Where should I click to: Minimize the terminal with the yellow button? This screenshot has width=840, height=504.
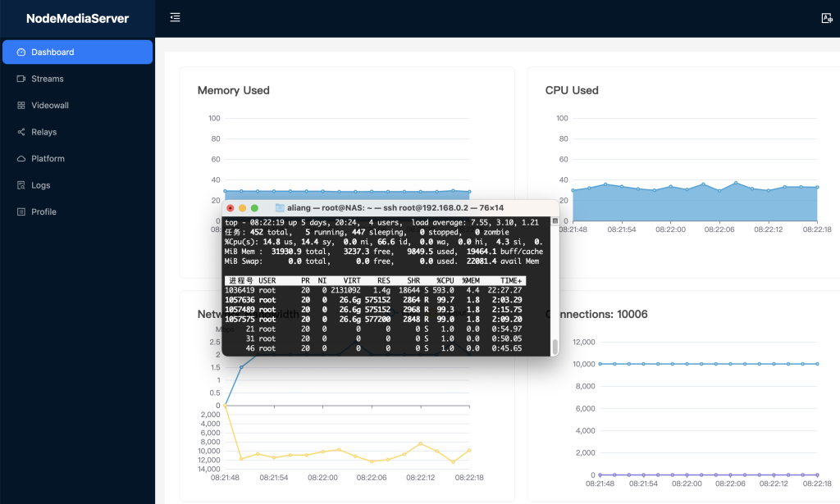pyautogui.click(x=242, y=208)
